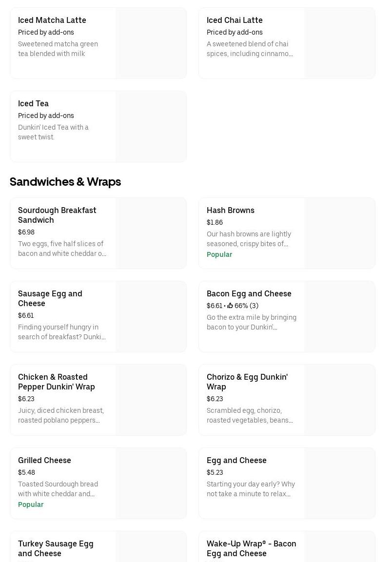Viewport: 392px width, 562px height.
Task: Select Iced Tea menu item
Action: pyautogui.click(x=33, y=103)
